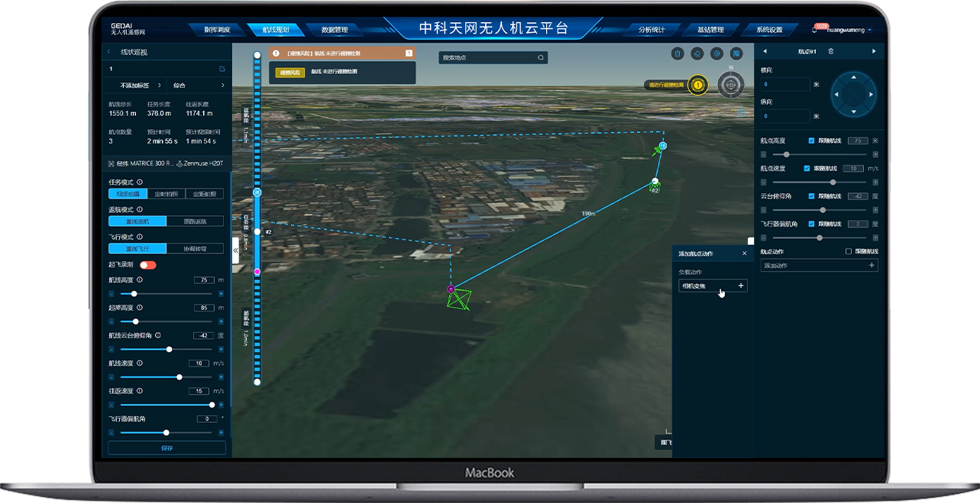Click the eraser icon on map toolbar
980x503 pixels.
697,53
